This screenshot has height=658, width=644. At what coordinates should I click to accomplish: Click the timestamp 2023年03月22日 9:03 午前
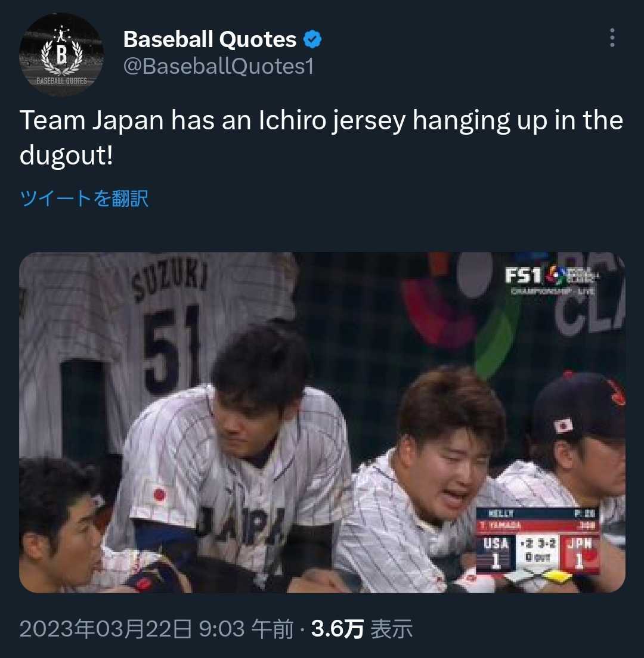(x=156, y=629)
